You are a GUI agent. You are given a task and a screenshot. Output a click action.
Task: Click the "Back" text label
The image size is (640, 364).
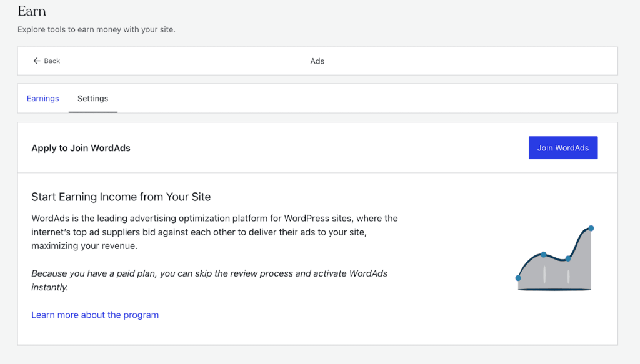click(51, 61)
